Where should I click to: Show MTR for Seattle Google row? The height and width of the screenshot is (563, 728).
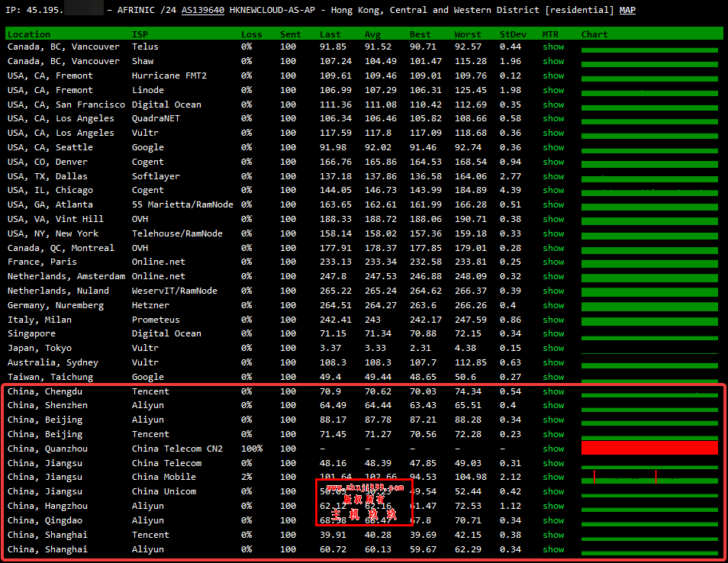point(553,147)
